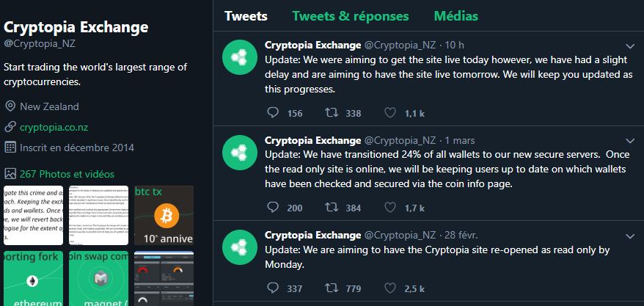Screen dimensions: 644x306
Task: Open the first tweet's options chevron
Action: (x=629, y=45)
